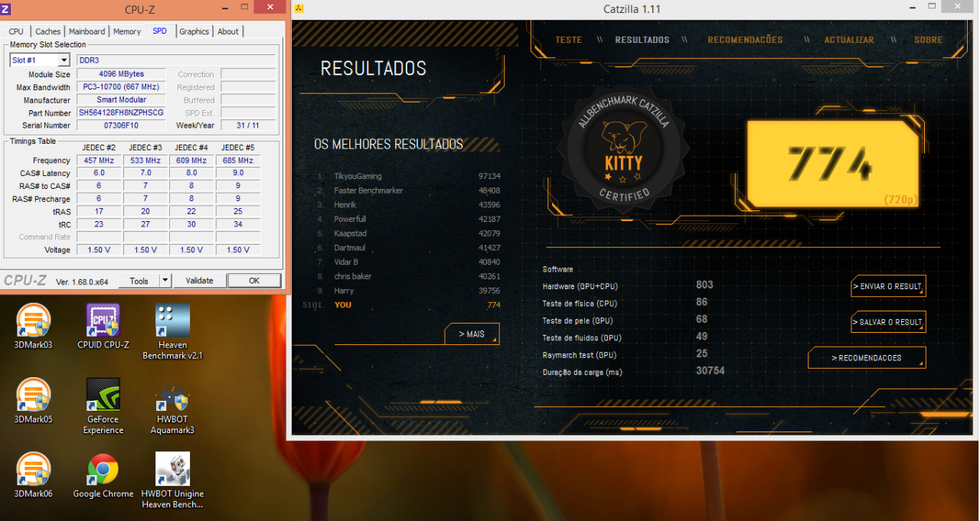Click the JEDEC #5 frequency 685 MHz cell
This screenshot has width=980, height=521.
click(238, 161)
